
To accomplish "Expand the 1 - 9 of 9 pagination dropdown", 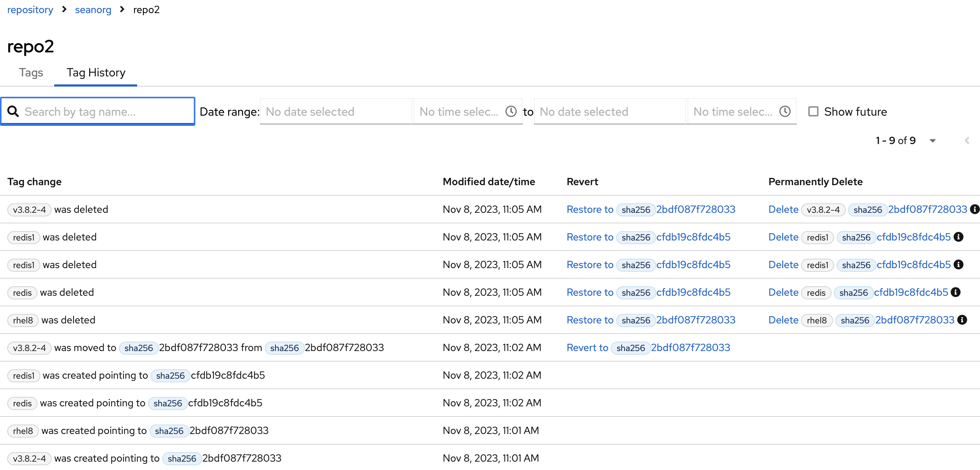I will tap(932, 141).
